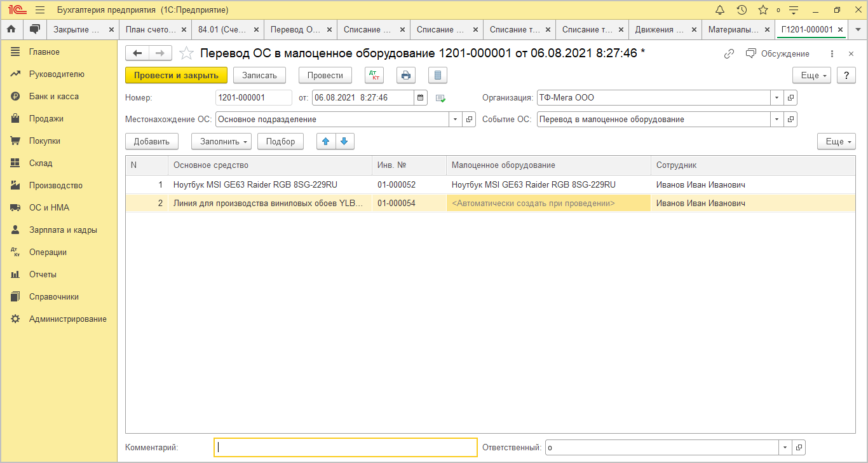Viewport: 868px width, 463px height.
Task: Open the document report list icon
Action: [x=438, y=75]
